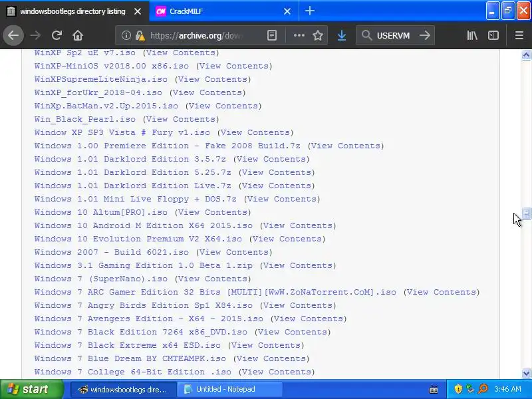The width and height of the screenshot is (532, 399).
Task: Reload the current page
Action: click(57, 35)
